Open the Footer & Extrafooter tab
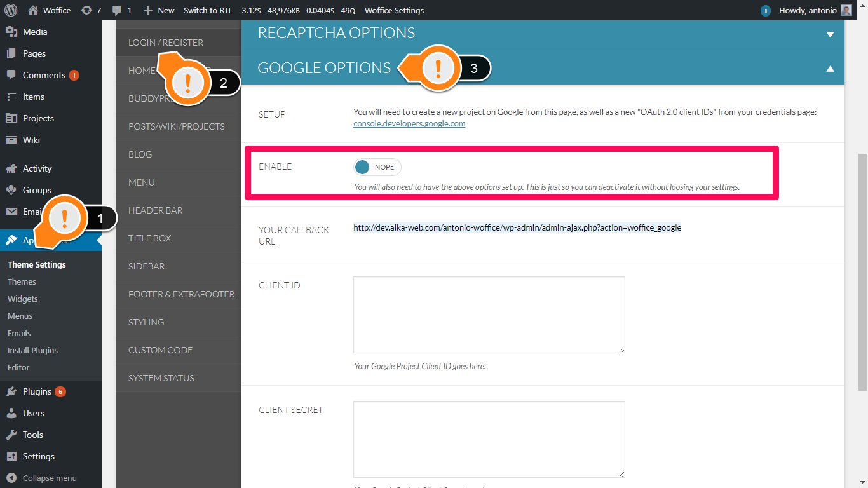The width and height of the screenshot is (868, 488). (x=179, y=294)
